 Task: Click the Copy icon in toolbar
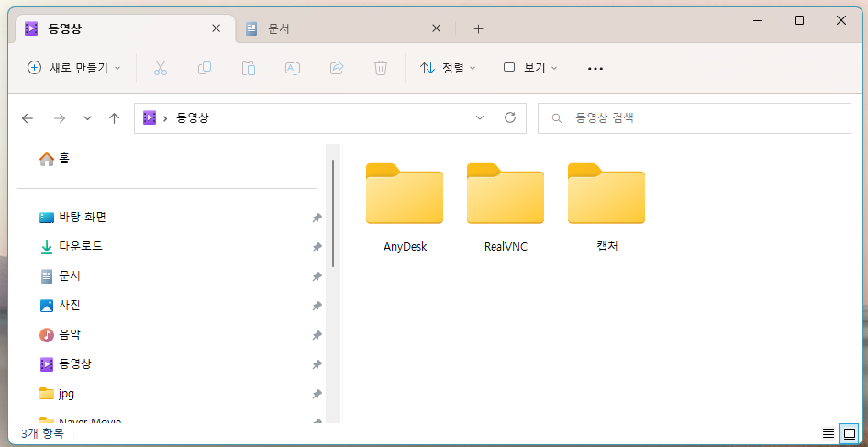(205, 68)
